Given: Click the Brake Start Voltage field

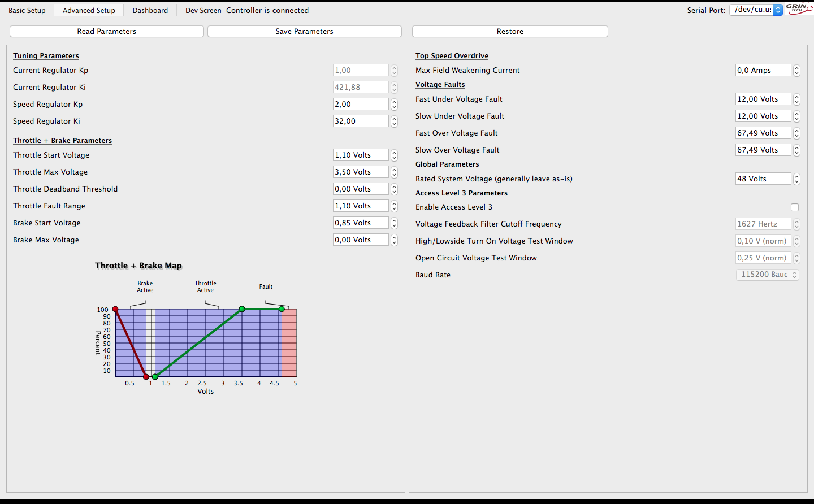Looking at the screenshot, I should [x=361, y=223].
